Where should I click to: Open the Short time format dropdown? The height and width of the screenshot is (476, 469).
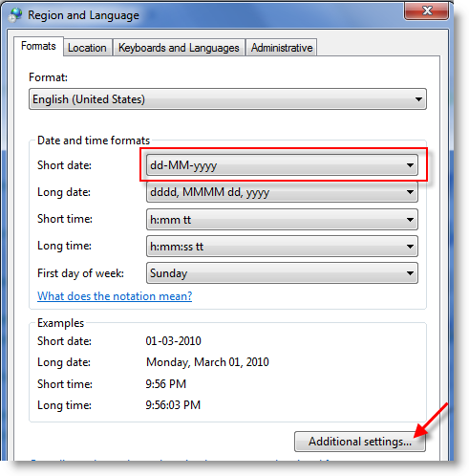click(x=282, y=220)
